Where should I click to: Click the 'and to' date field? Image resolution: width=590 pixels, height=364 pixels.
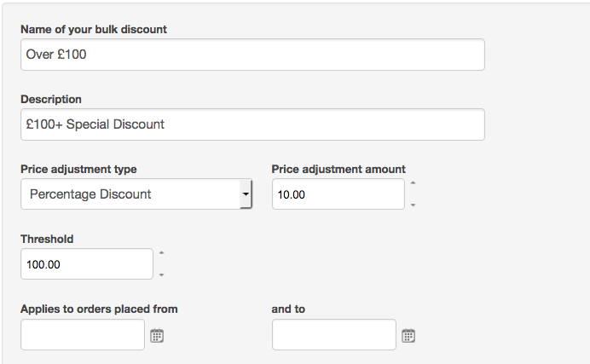[x=334, y=335]
